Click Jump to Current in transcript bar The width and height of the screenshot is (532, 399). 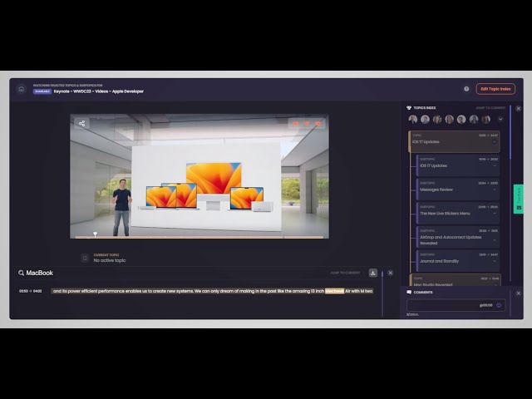[345, 273]
